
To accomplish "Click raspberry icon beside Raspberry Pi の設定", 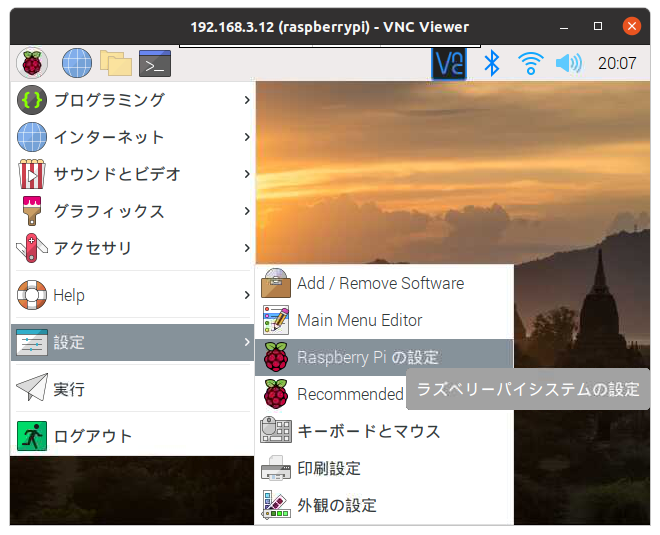I will [x=276, y=357].
